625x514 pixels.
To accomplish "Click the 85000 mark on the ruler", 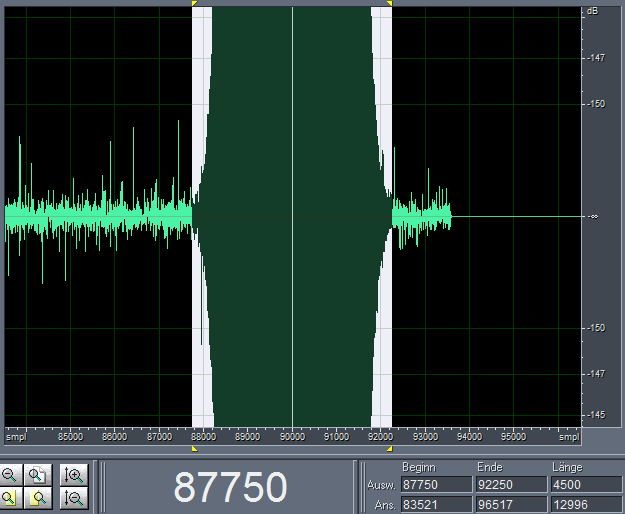I will [71, 437].
